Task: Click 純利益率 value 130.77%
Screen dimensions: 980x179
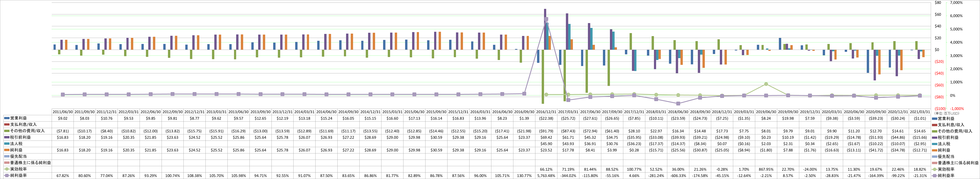Action: pos(524,175)
